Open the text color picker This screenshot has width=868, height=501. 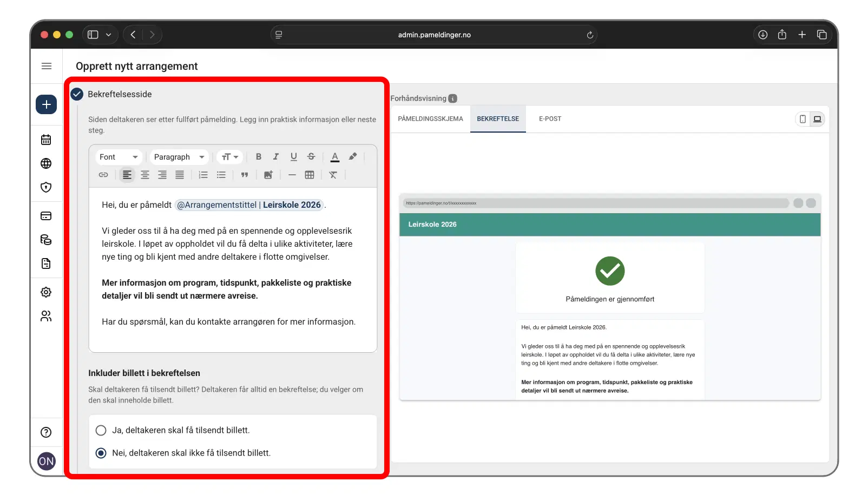(x=335, y=157)
